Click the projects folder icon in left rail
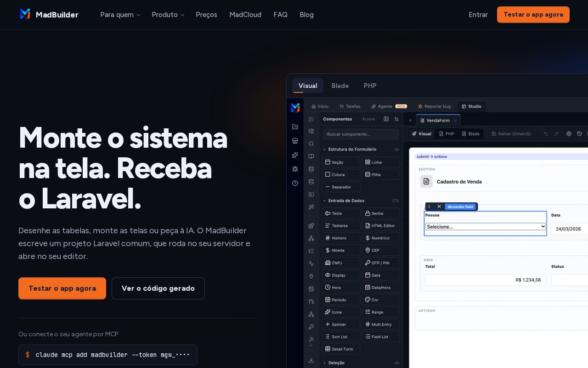Image resolution: width=588 pixels, height=368 pixels. click(295, 126)
